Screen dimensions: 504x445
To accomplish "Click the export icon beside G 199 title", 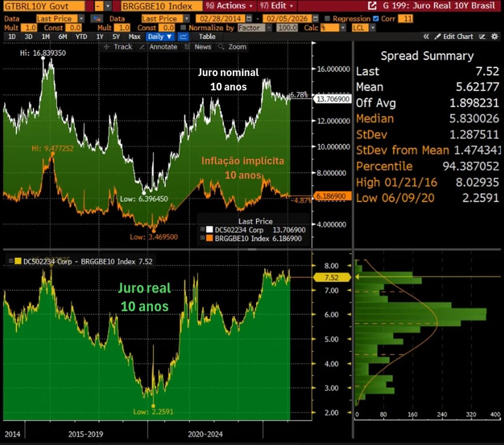I will (371, 6).
